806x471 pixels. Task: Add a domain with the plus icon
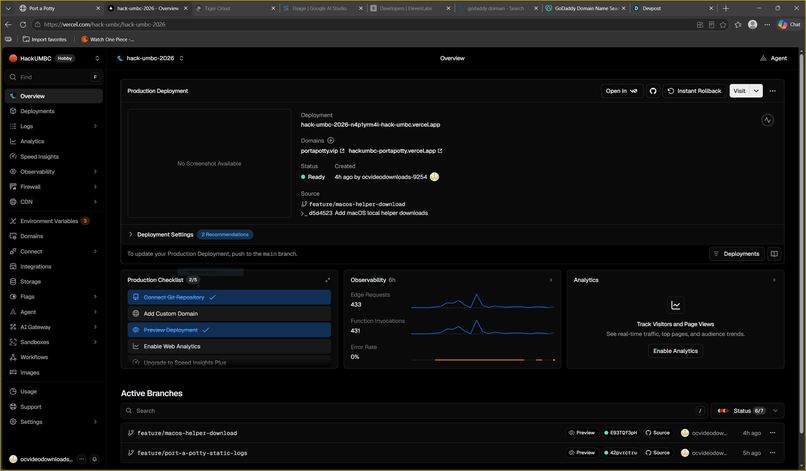[x=331, y=140]
